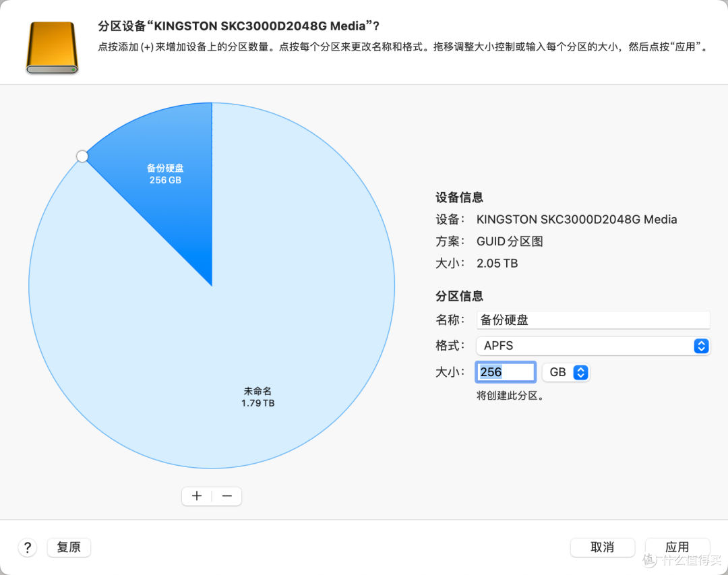The height and width of the screenshot is (575, 728).
Task: Click the 名称 field containing 备份硬盘
Action: point(593,320)
